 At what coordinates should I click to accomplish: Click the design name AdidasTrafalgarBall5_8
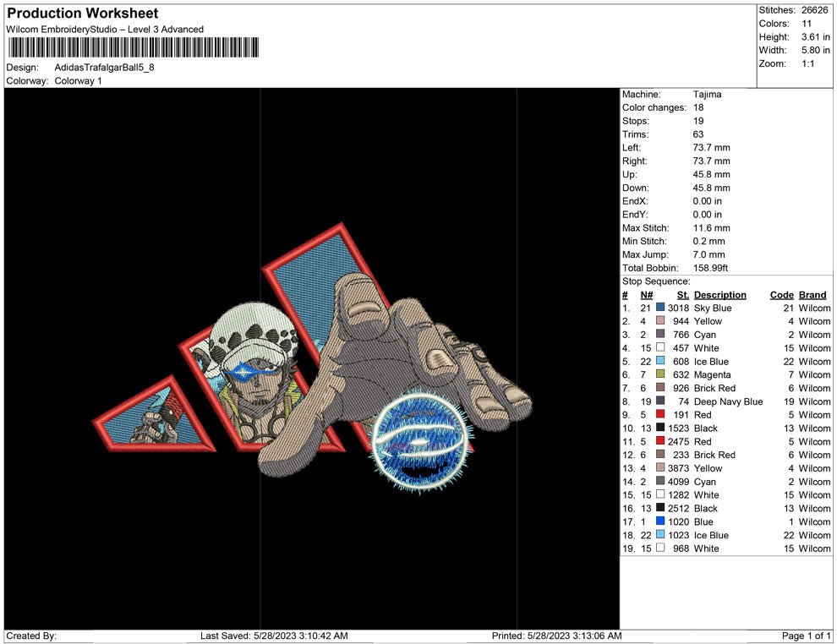click(x=105, y=68)
